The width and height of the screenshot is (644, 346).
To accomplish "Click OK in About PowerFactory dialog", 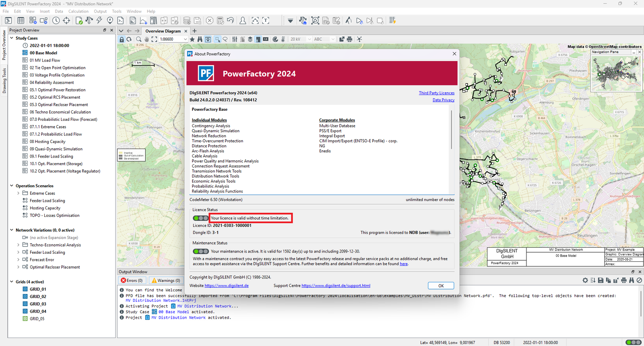I will click(x=441, y=286).
